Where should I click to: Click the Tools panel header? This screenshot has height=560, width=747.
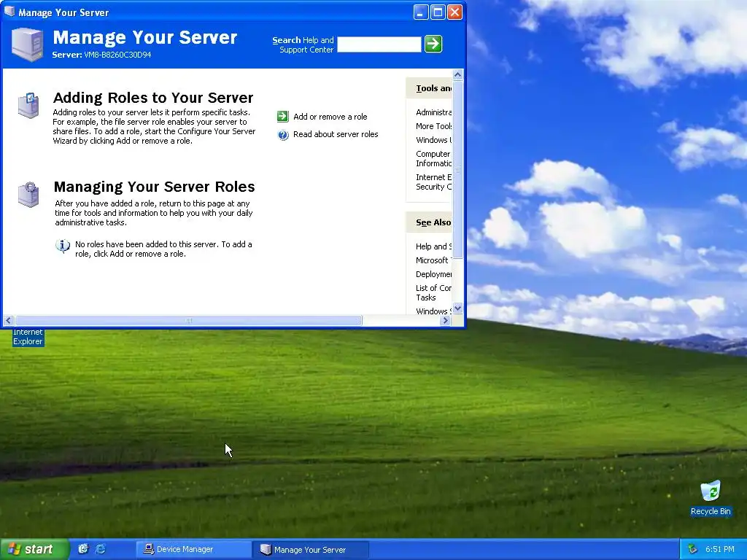pos(429,88)
